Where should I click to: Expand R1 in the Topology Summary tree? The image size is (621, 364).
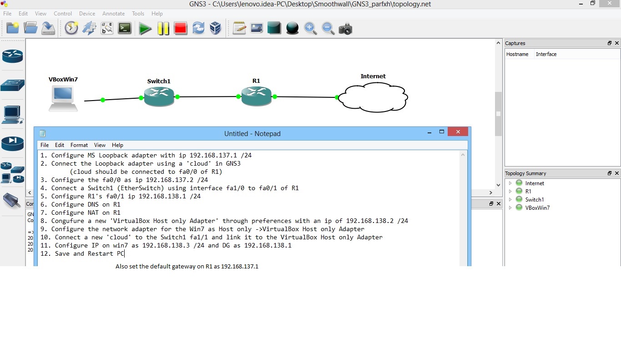[510, 192]
